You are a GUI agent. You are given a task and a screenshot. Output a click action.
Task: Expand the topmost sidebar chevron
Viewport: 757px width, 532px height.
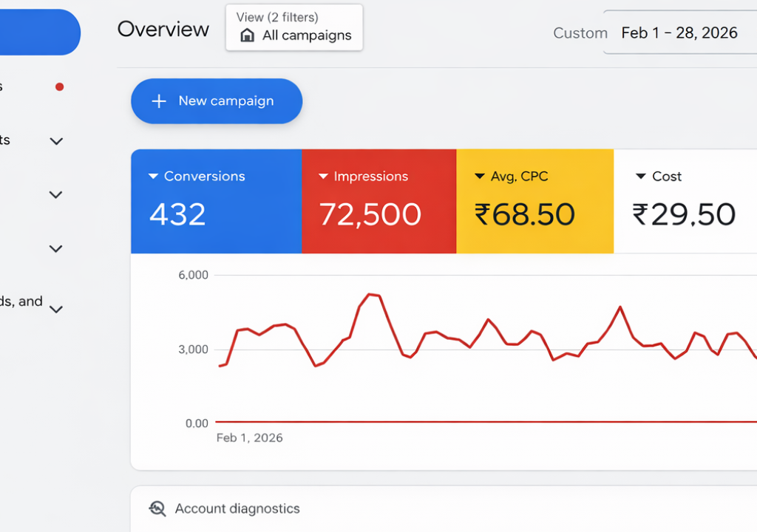coord(56,141)
